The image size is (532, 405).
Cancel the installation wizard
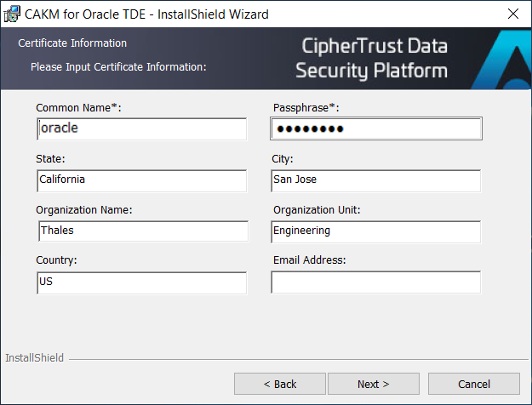(474, 384)
